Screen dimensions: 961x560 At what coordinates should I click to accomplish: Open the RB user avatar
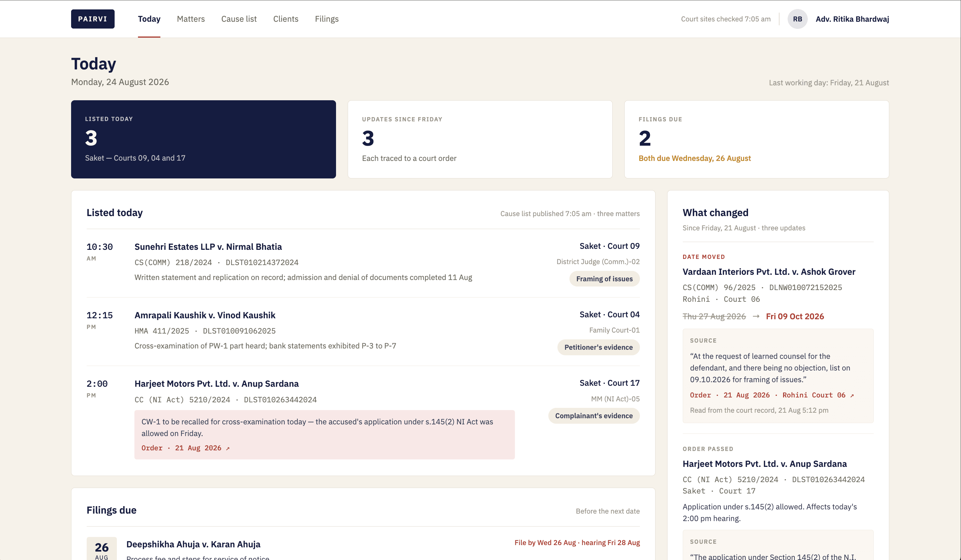point(797,19)
